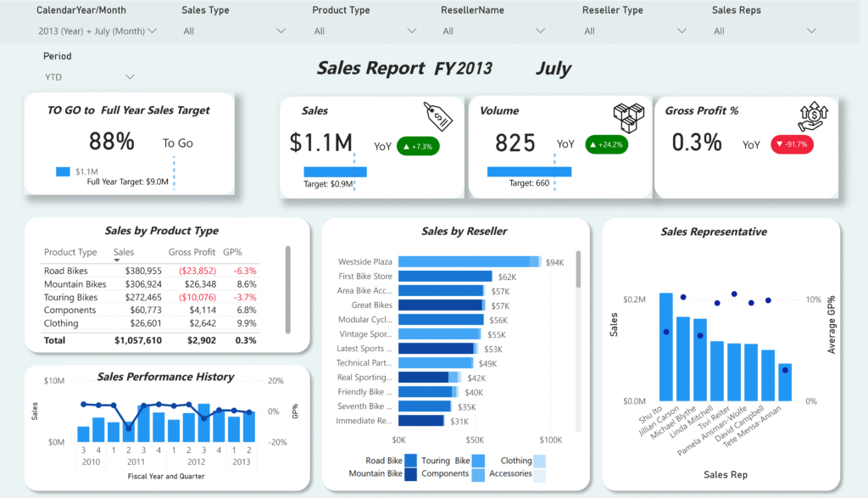The width and height of the screenshot is (868, 498).
Task: Click the Product Type table scrollbar
Action: click(x=288, y=288)
